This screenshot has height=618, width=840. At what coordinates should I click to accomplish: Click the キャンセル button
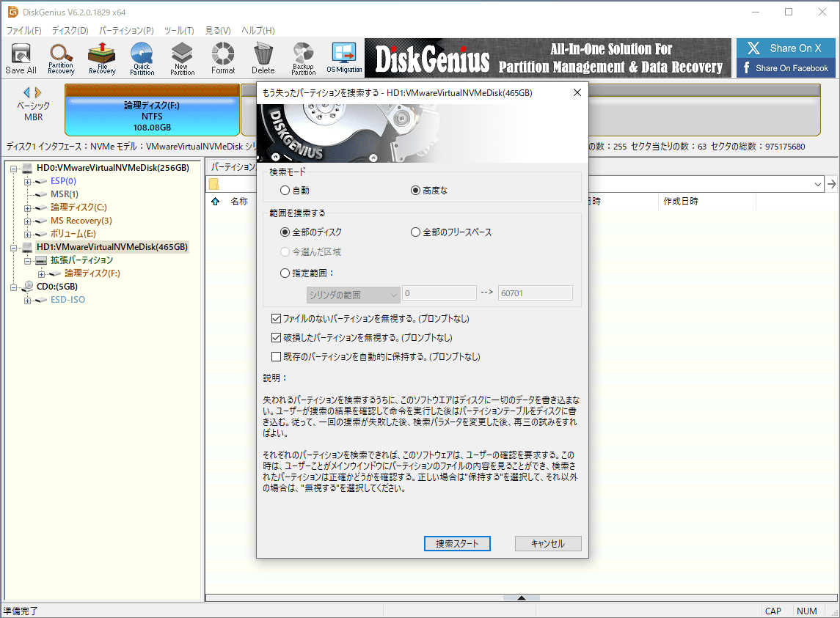coord(548,543)
